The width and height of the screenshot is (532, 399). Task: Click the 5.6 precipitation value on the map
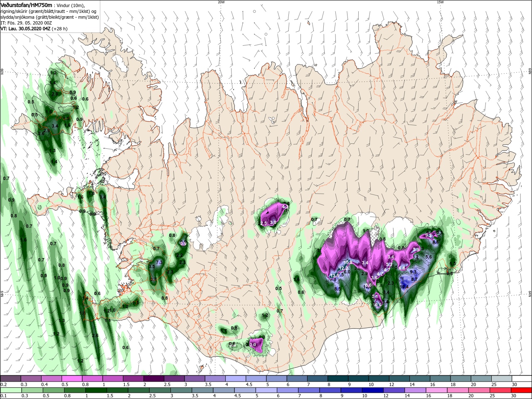pyautogui.click(x=429, y=257)
